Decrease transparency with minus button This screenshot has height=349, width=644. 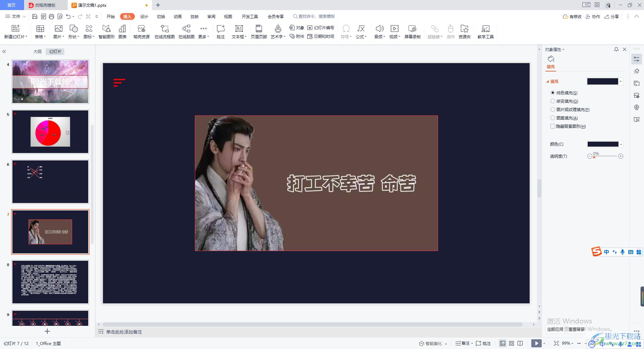[590, 156]
